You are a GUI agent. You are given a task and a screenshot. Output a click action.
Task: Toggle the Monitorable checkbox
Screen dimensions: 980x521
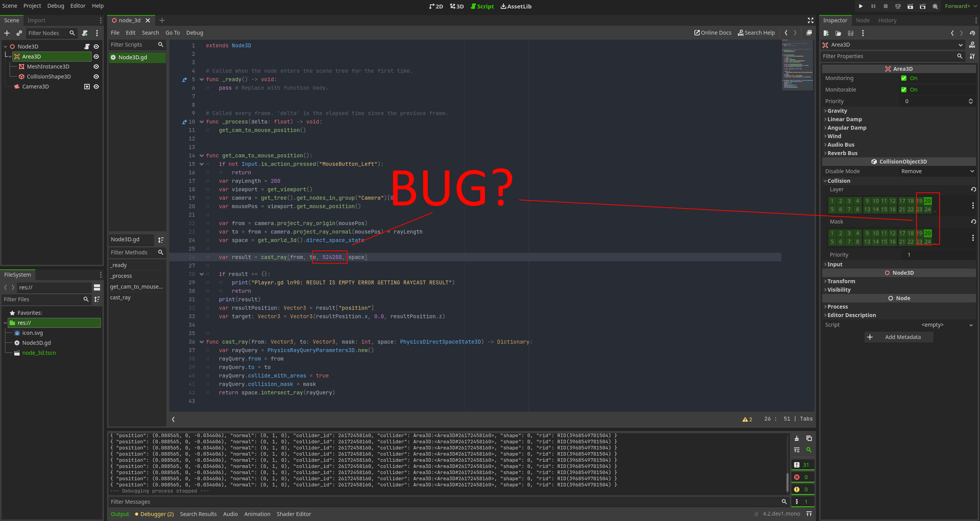tap(904, 89)
